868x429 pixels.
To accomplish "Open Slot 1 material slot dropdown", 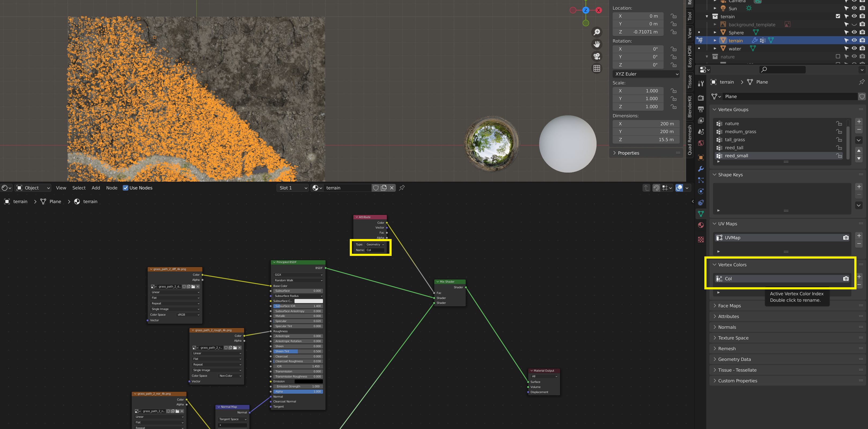I will click(293, 188).
